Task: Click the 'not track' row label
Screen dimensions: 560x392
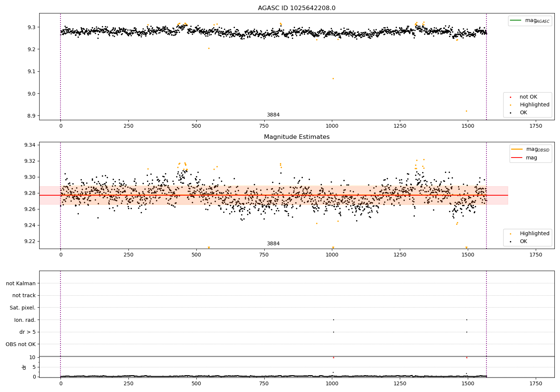Action: [x=24, y=295]
